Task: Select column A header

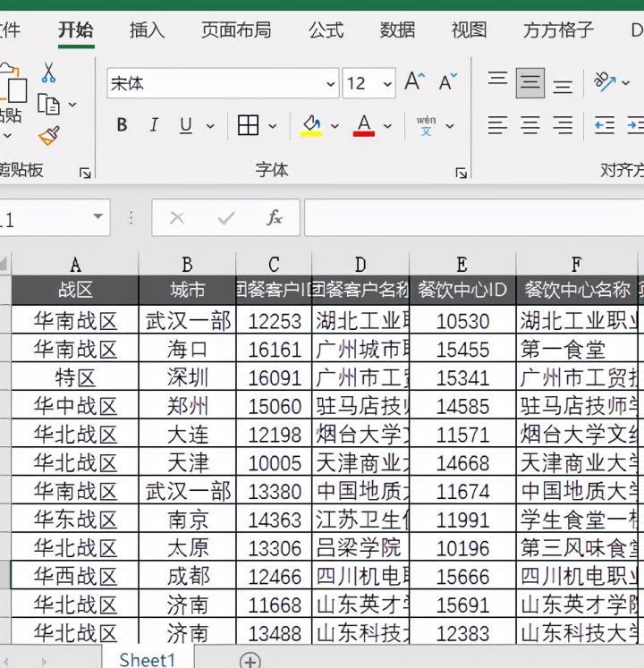Action: pos(75,265)
